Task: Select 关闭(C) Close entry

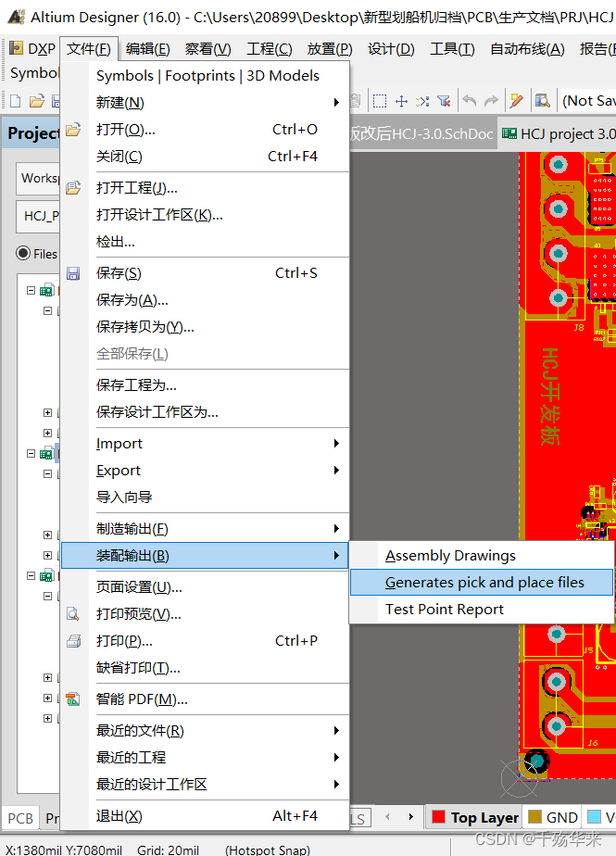Action: pos(205,157)
